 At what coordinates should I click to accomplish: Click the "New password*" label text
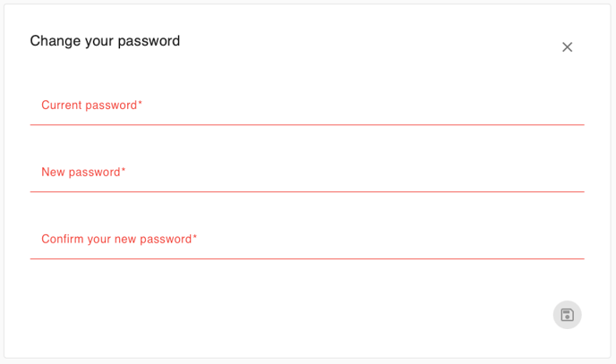(83, 173)
